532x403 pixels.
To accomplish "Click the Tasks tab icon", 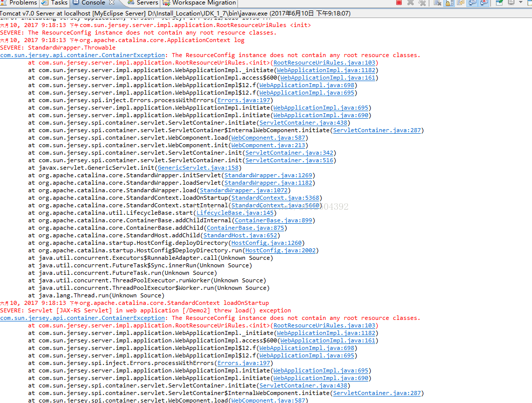I will point(45,3).
